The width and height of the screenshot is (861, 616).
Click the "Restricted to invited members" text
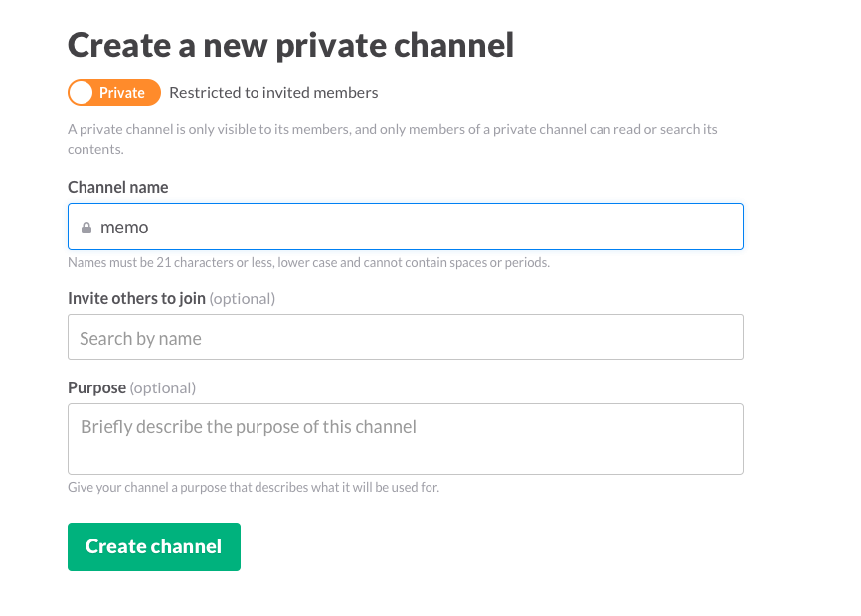click(273, 93)
